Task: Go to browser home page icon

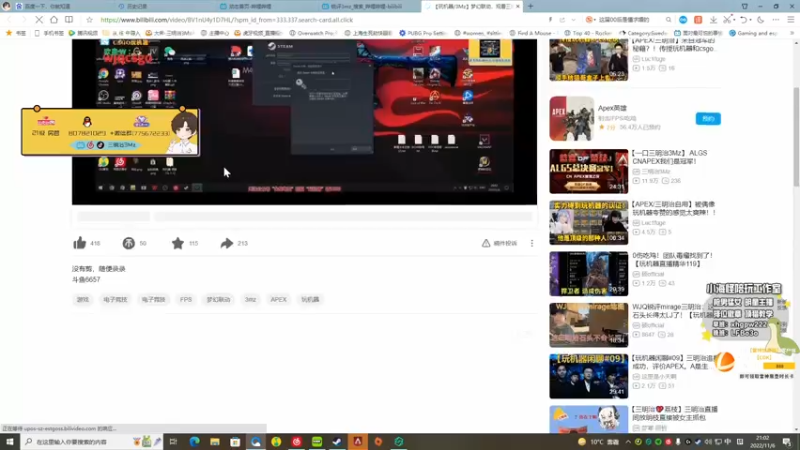Action: (54, 20)
